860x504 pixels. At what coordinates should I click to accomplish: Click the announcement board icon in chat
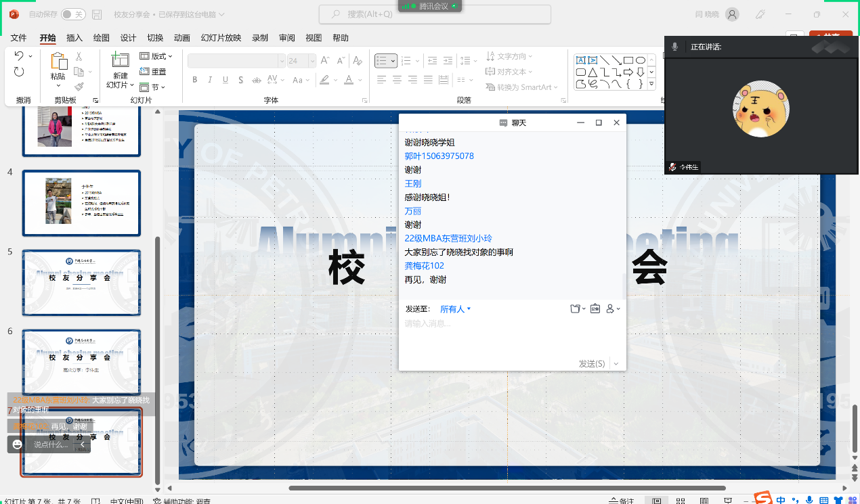pos(595,309)
